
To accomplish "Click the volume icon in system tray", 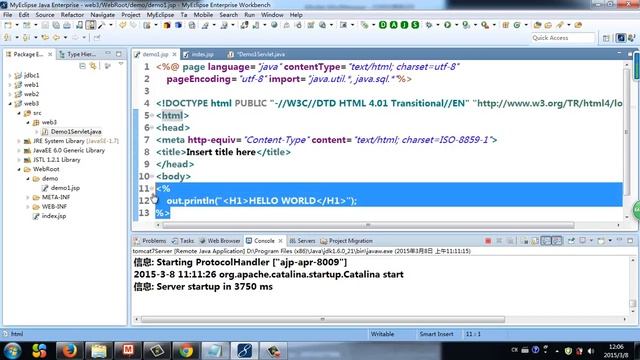I will click(x=591, y=351).
